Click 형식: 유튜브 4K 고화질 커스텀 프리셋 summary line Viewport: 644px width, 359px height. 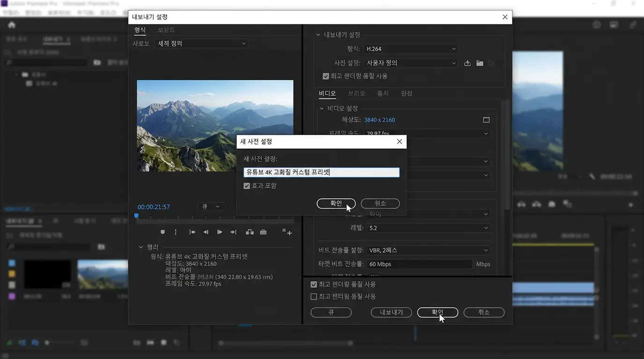[x=199, y=257]
